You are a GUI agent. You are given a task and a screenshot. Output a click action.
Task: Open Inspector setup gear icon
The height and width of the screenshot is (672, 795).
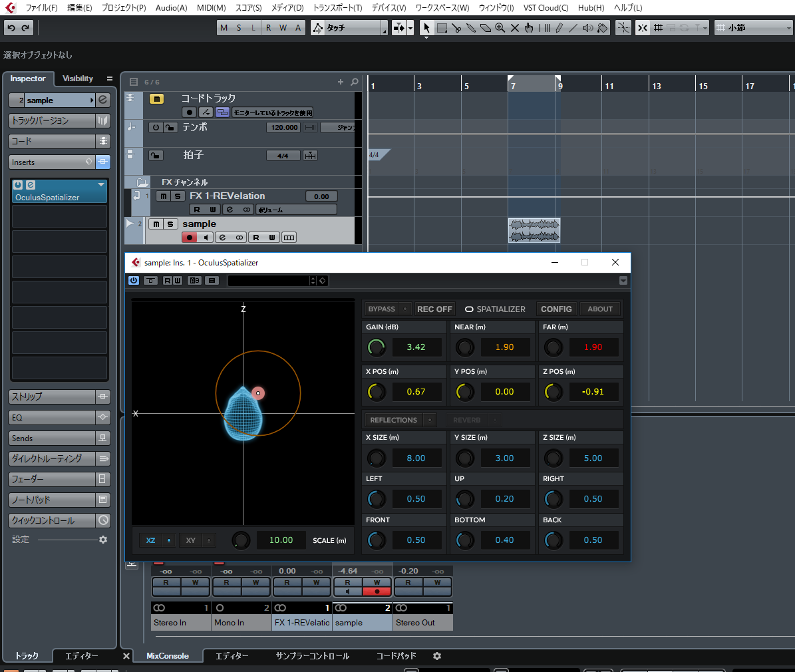click(103, 540)
